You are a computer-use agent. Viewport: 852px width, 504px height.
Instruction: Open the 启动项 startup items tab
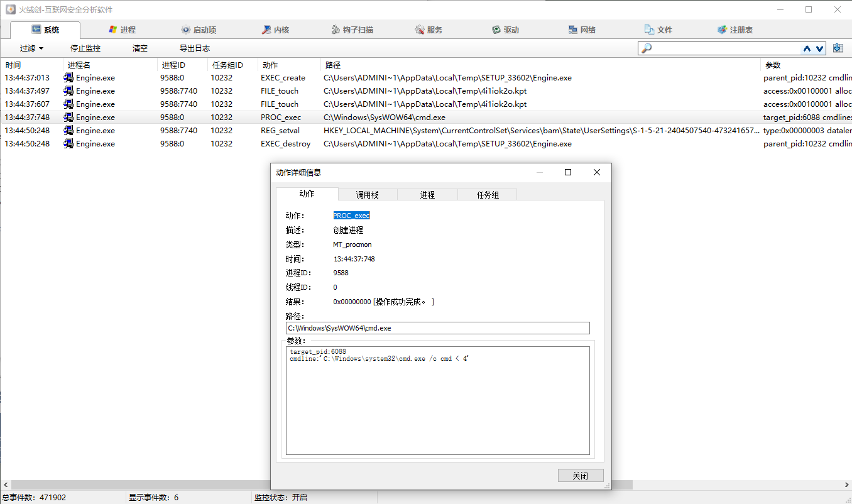tap(199, 30)
